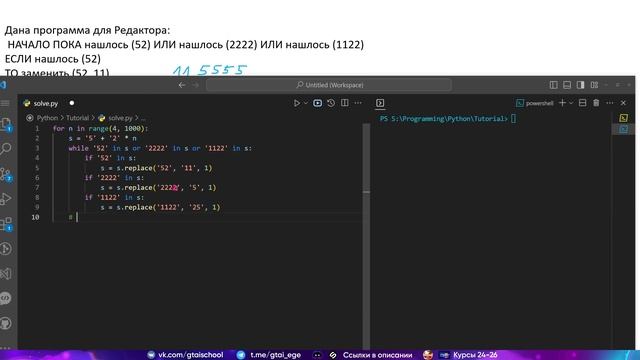Image resolution: width=640 pixels, height=360 pixels.
Task: Click line number 10 in the gutter
Action: click(36, 217)
